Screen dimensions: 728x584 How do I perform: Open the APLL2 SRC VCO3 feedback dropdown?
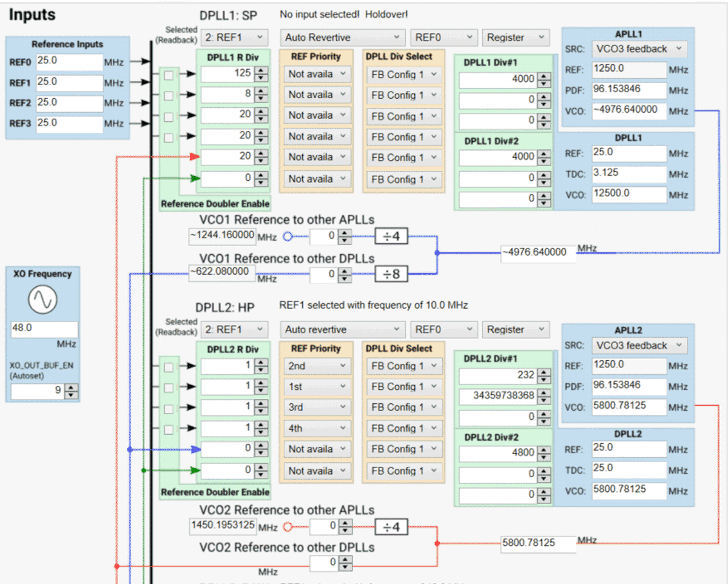pos(639,345)
